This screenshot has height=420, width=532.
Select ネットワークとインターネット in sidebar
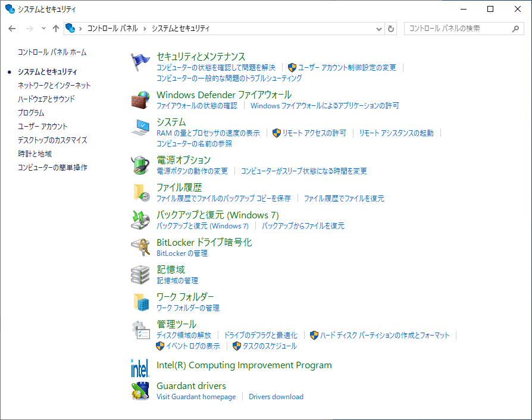pos(54,86)
